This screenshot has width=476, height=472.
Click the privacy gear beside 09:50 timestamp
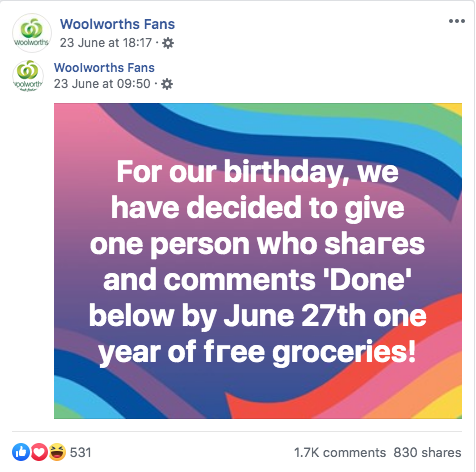click(167, 84)
